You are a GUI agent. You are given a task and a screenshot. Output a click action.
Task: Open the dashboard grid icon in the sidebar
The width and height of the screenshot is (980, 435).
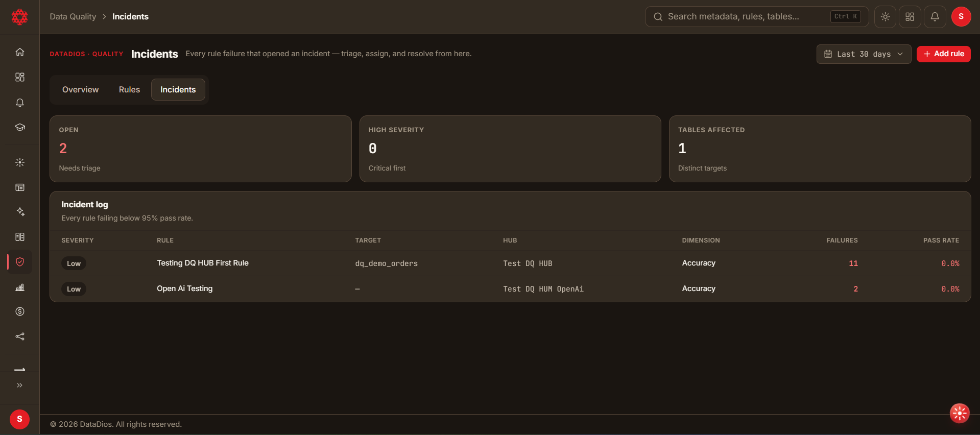[x=20, y=77]
